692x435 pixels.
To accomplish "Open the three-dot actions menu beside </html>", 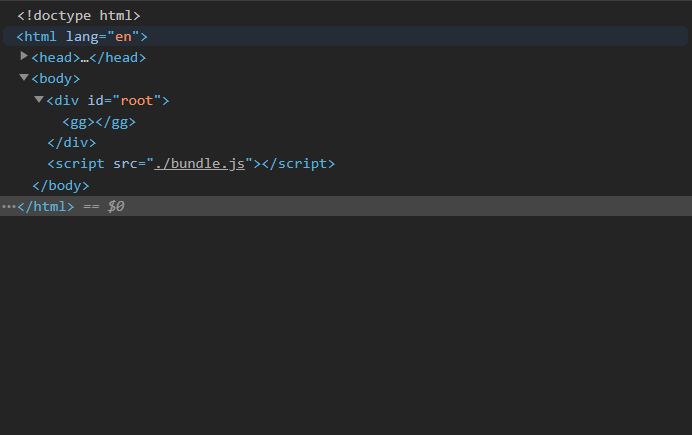I will click(8, 206).
